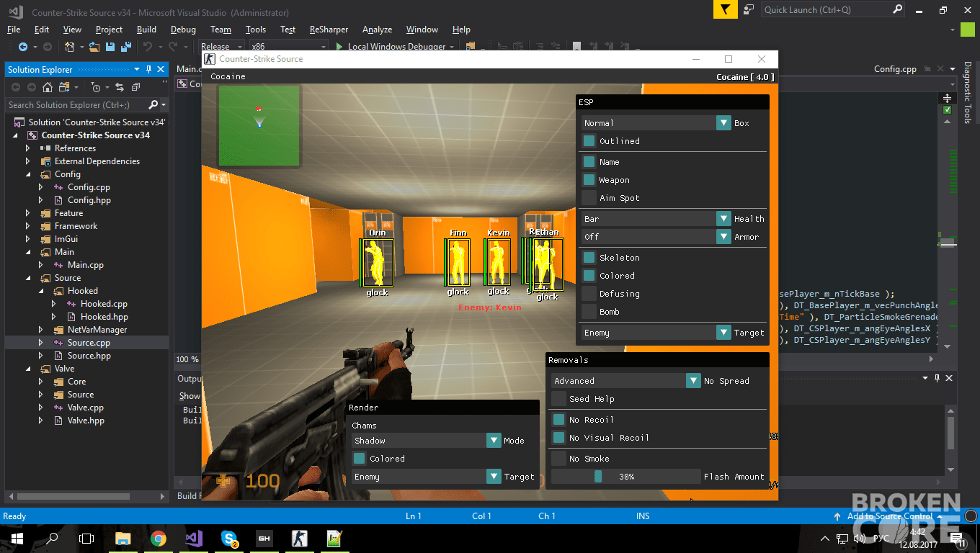Open the Health dropdown showing Bar
This screenshot has width=980, height=553.
(656, 219)
